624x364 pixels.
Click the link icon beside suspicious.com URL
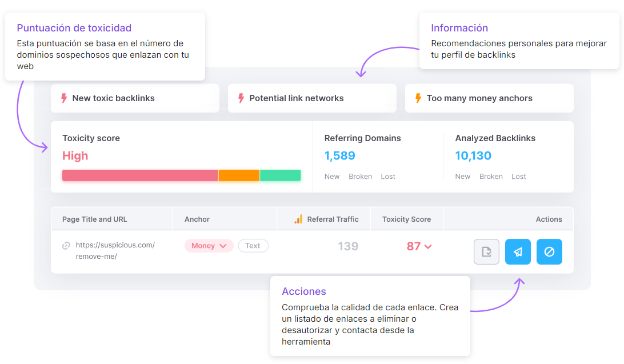[66, 246]
